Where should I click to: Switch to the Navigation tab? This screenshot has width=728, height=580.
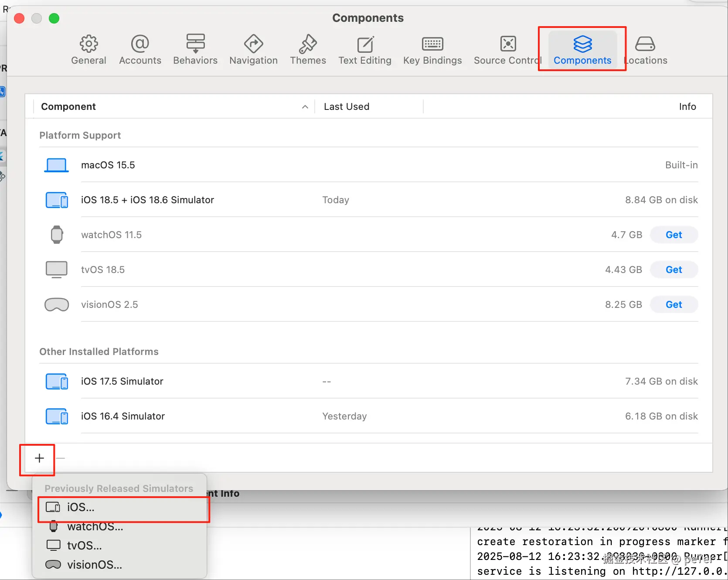(253, 50)
